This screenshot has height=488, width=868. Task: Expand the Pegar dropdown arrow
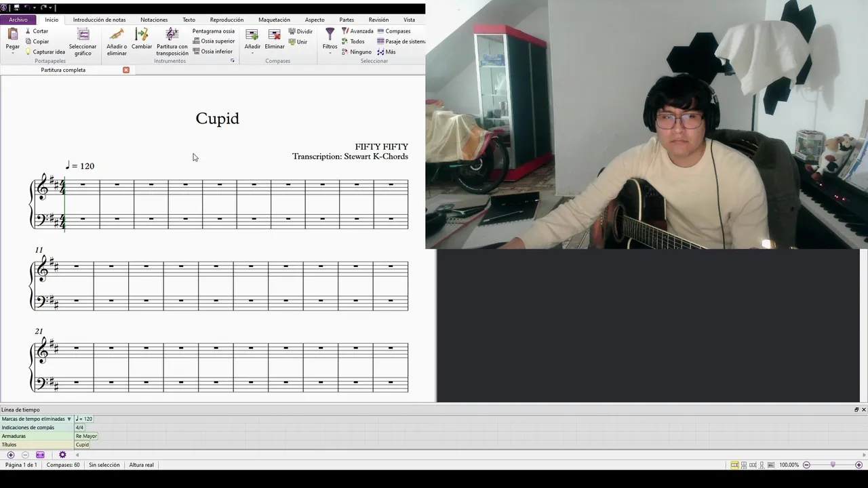tap(13, 53)
